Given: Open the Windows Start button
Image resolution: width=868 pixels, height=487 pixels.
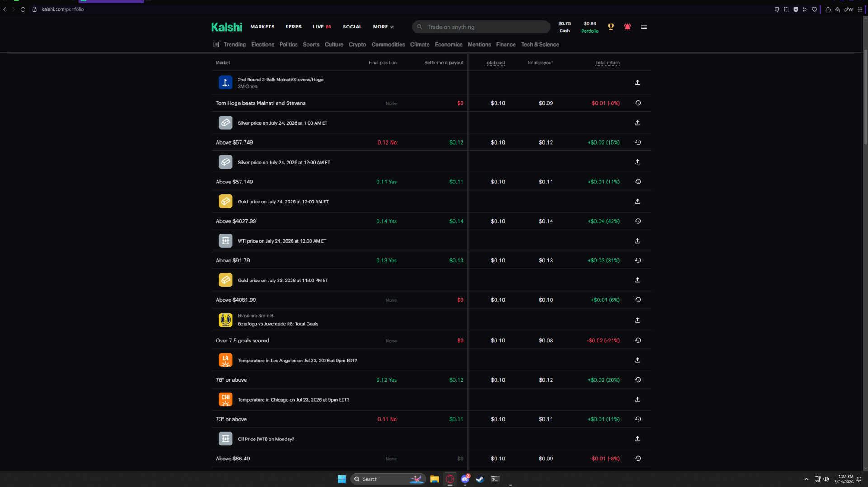Looking at the screenshot, I should point(342,479).
